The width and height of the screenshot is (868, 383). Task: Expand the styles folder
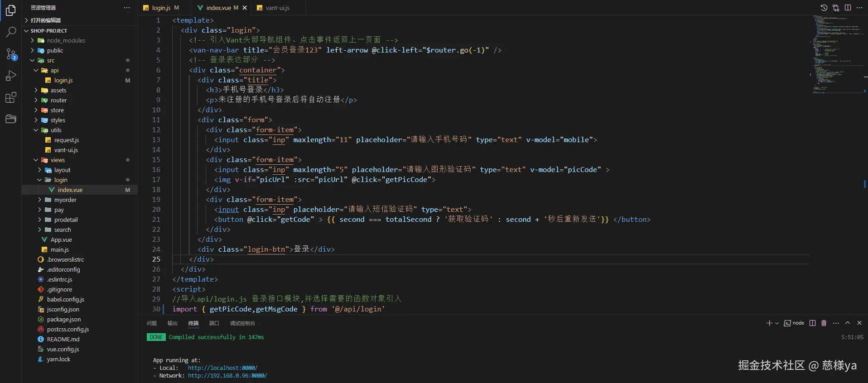click(80, 120)
